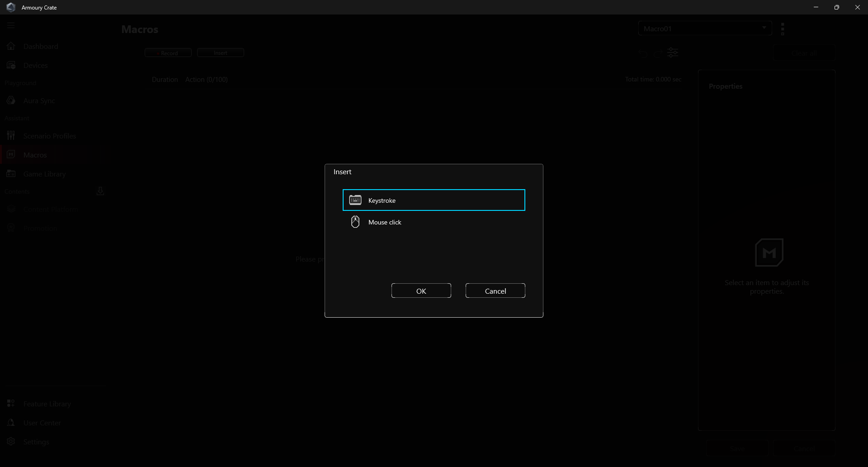Click the keyboard icon beside Keystroke

[x=355, y=200]
